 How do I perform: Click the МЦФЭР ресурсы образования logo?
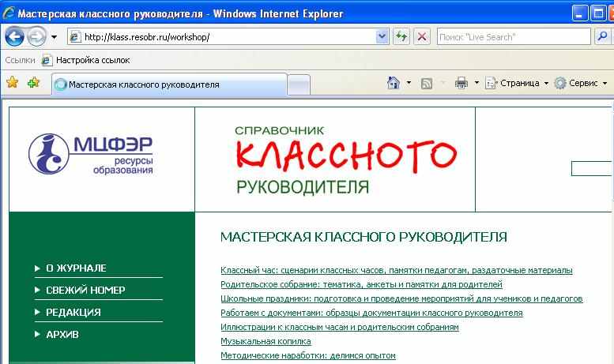coord(90,154)
